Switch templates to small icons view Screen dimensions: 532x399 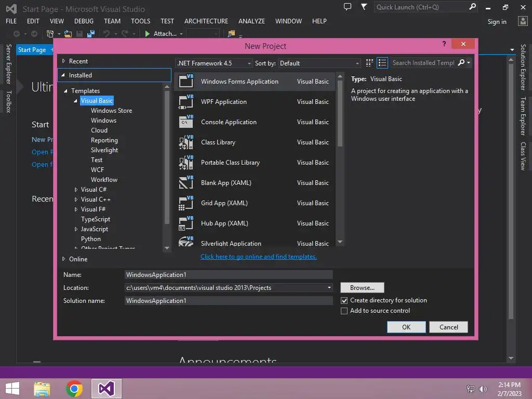[x=369, y=63]
